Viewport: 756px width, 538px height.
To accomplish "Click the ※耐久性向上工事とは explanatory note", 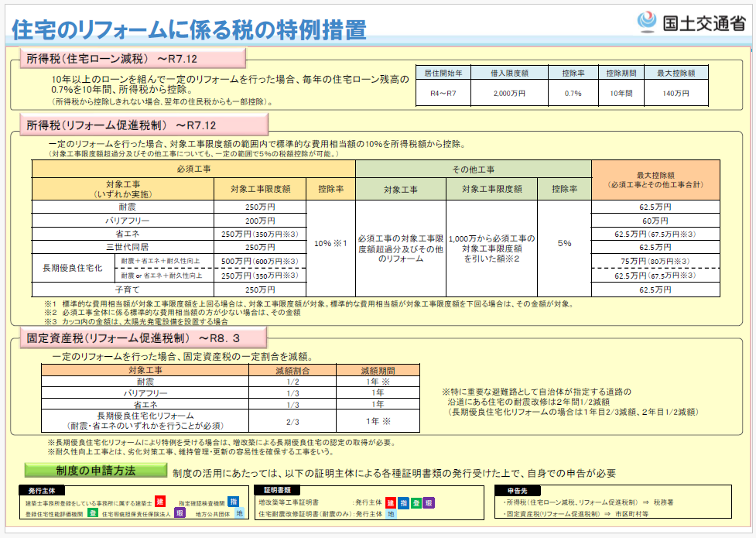I will tap(190, 451).
